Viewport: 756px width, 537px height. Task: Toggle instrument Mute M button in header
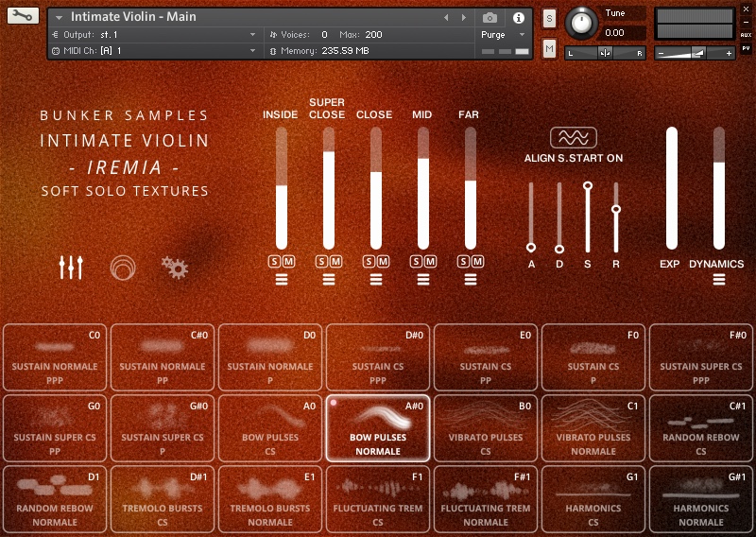click(549, 48)
